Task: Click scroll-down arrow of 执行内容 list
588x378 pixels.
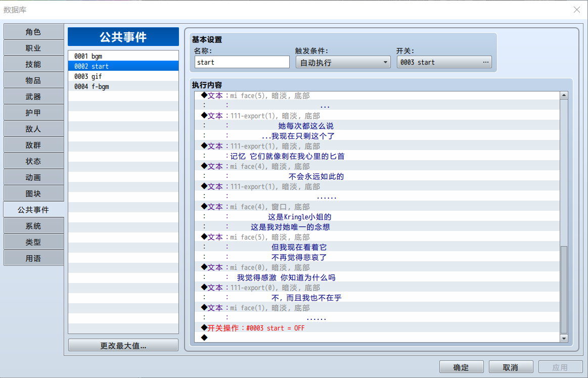Action: 564,338
